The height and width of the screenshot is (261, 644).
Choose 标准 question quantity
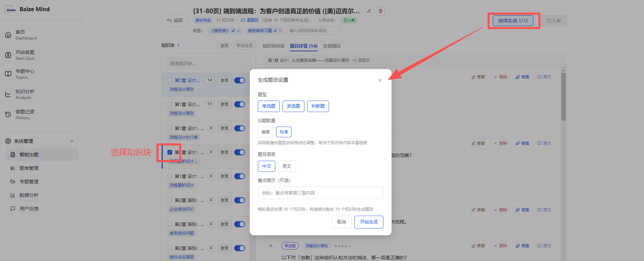(284, 132)
